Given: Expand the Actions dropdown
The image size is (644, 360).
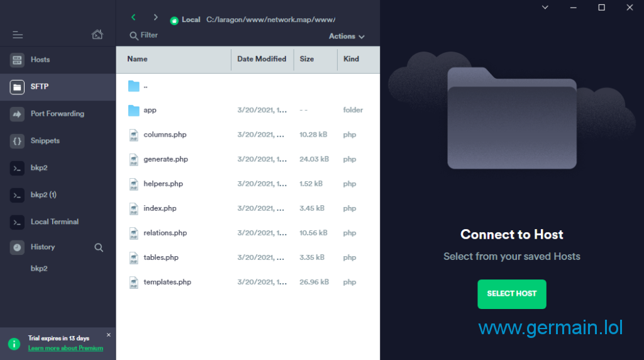Looking at the screenshot, I should [x=346, y=37].
